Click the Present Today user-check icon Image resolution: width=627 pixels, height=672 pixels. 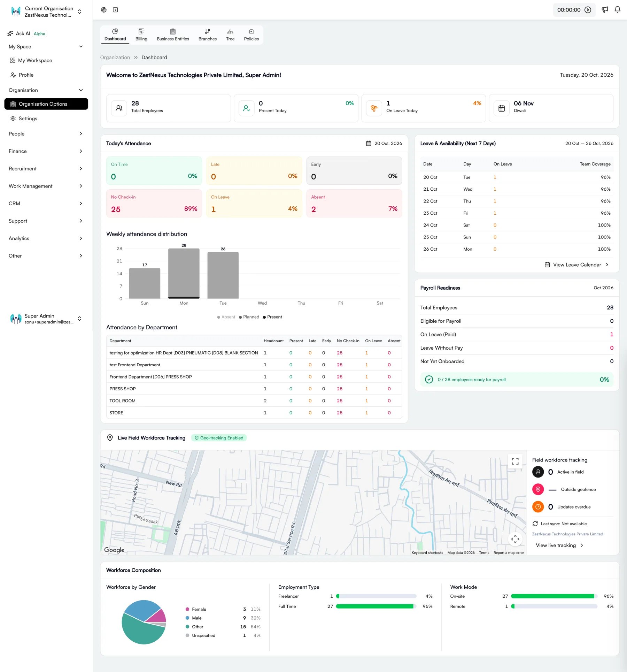[x=247, y=108]
